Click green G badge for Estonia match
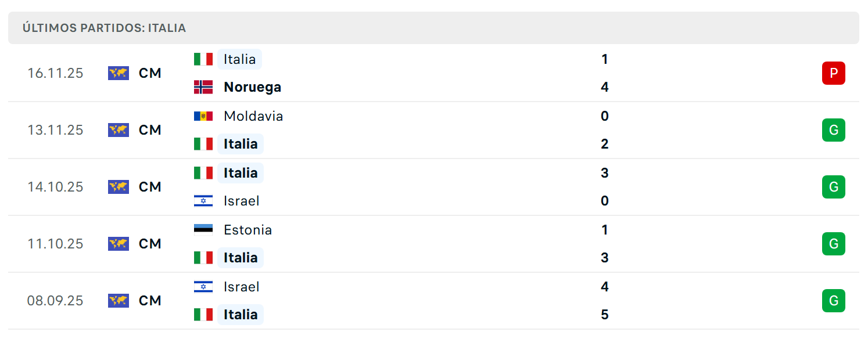 pyautogui.click(x=834, y=244)
